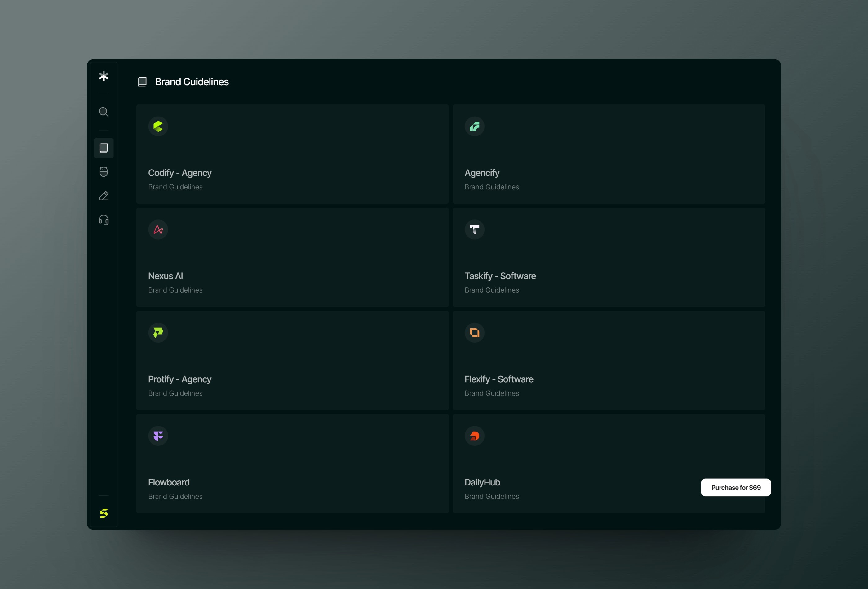Viewport: 868px width, 589px height.
Task: Click the asterisk logo at the sidebar top
Action: 104,76
